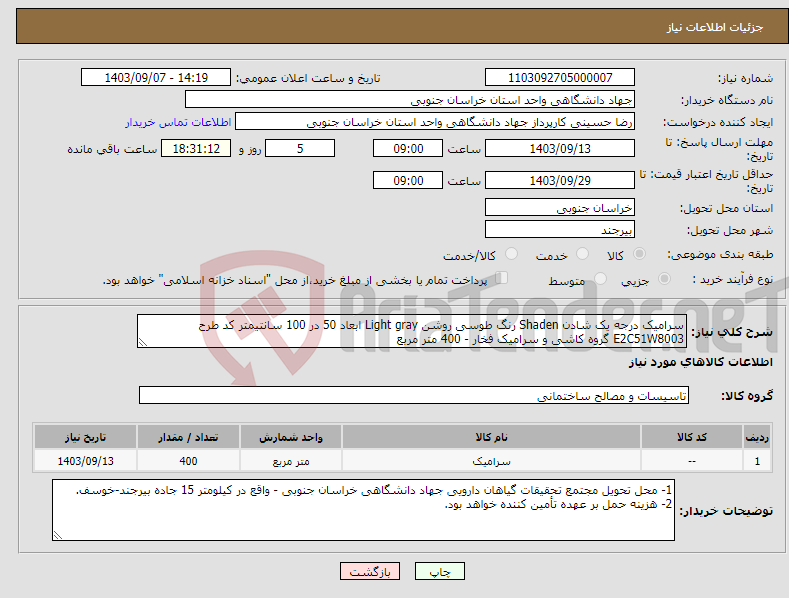Click the buyer notes text area
Viewport: 789px width, 598px height.
363,510
